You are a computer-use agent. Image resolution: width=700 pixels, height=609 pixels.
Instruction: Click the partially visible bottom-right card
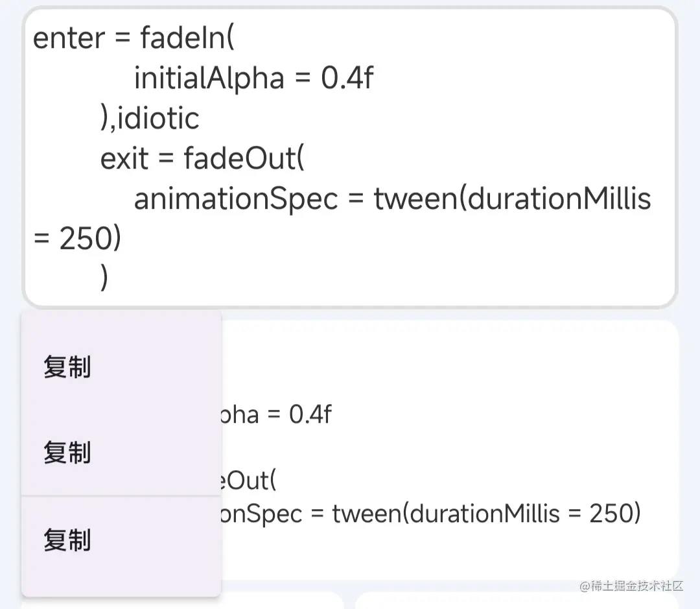click(x=519, y=601)
